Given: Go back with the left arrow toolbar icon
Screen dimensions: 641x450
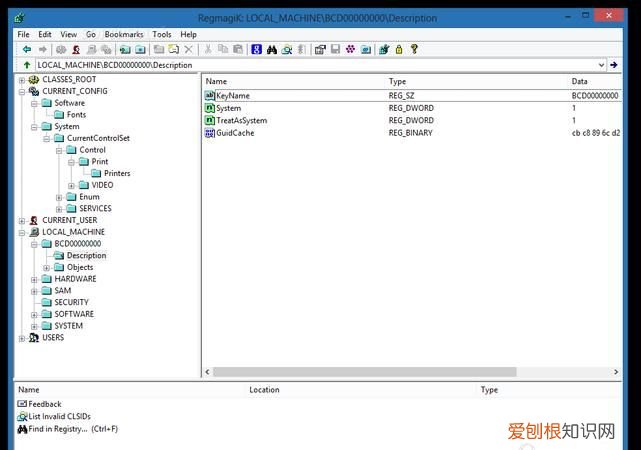Looking at the screenshot, I should 27,49.
